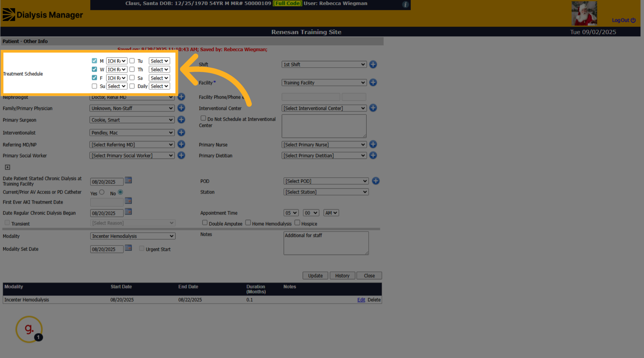Add a Primary Nurse via plus icon
This screenshot has height=358, width=644.
(x=373, y=144)
